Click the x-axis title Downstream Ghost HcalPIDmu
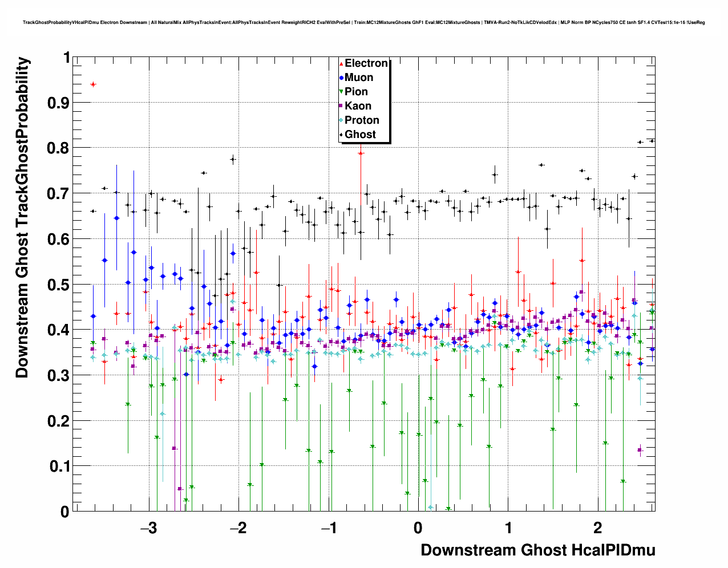 click(x=538, y=550)
